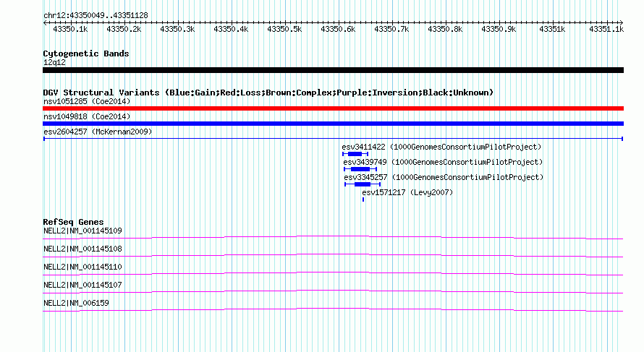Click the blue nsv1049818 gain bar
Viewport: 644px width, 352px height.
tap(333, 124)
